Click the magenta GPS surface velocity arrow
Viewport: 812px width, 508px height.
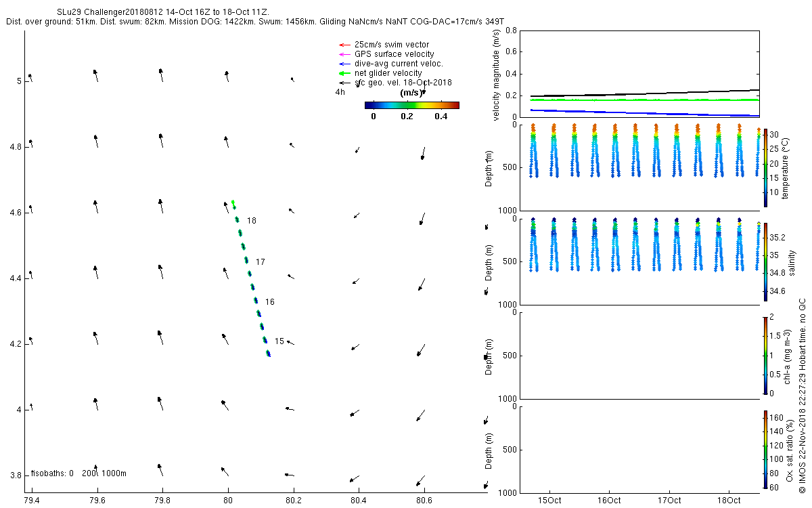tap(343, 54)
